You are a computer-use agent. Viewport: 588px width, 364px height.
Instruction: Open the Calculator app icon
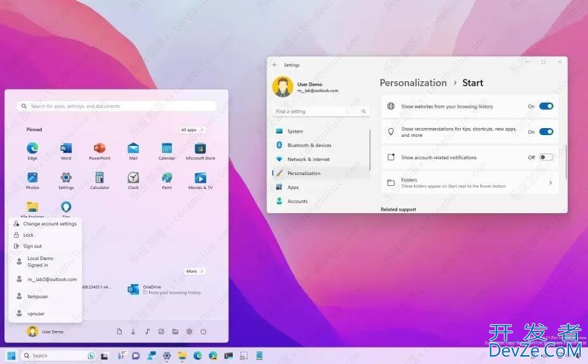[100, 178]
